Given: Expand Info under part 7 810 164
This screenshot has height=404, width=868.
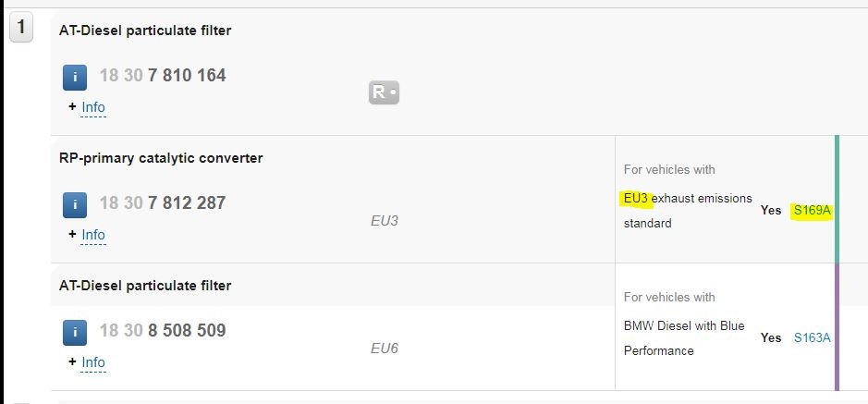Looking at the screenshot, I should tap(93, 107).
